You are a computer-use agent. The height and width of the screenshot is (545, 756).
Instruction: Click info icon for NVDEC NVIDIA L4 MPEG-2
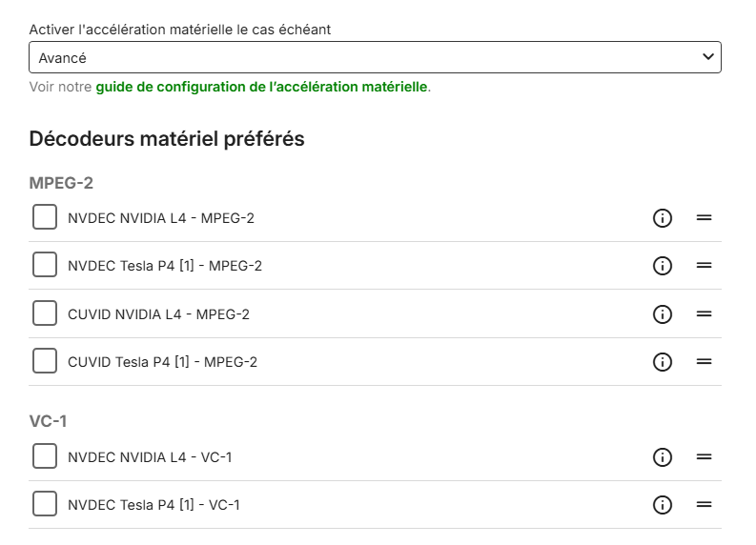[x=663, y=218]
